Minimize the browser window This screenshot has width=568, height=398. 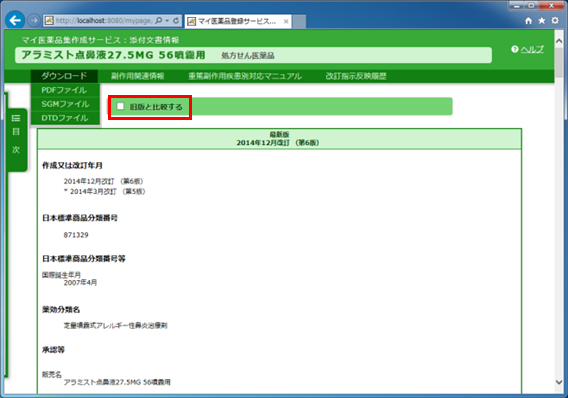coord(517,6)
